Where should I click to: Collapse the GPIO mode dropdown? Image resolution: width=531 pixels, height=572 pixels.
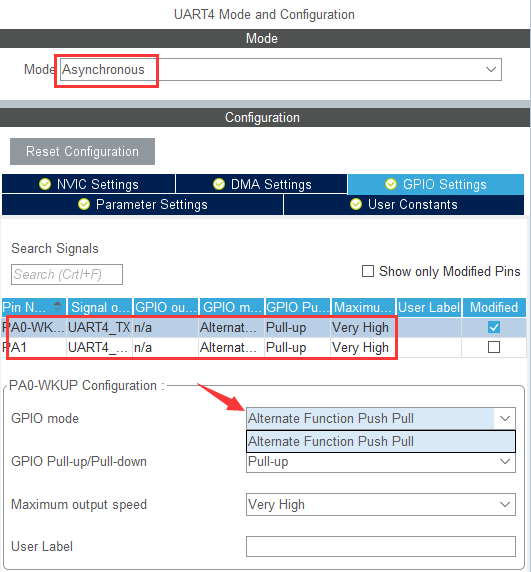[x=505, y=418]
